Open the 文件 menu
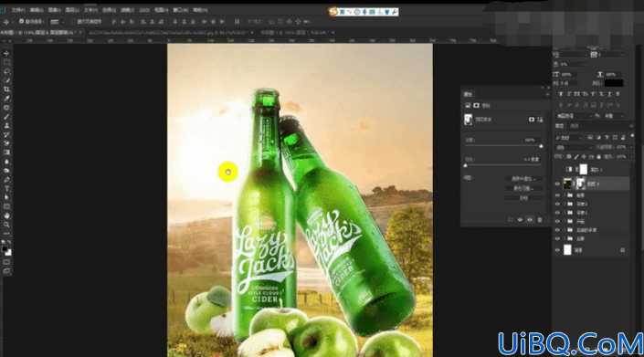644x357 pixels. [18, 10]
